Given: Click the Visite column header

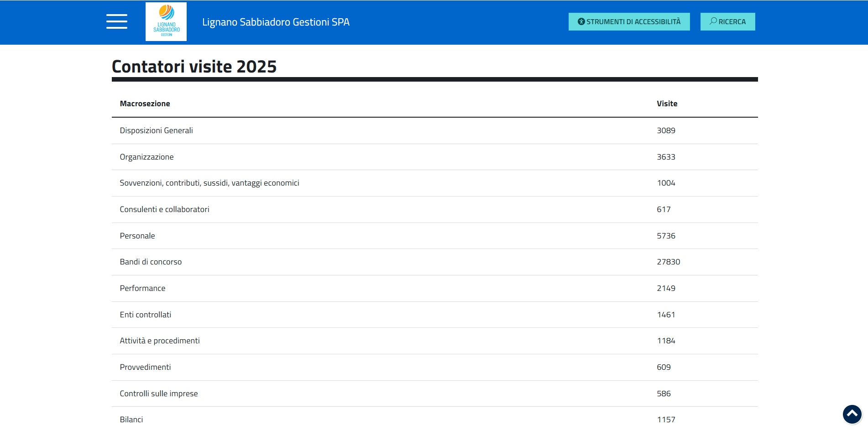Looking at the screenshot, I should click(x=667, y=104).
